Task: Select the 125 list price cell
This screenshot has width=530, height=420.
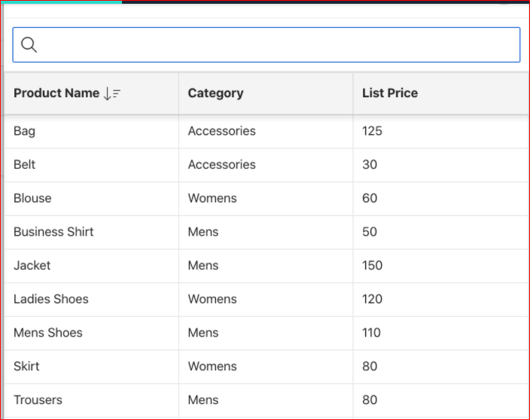Action: point(441,131)
